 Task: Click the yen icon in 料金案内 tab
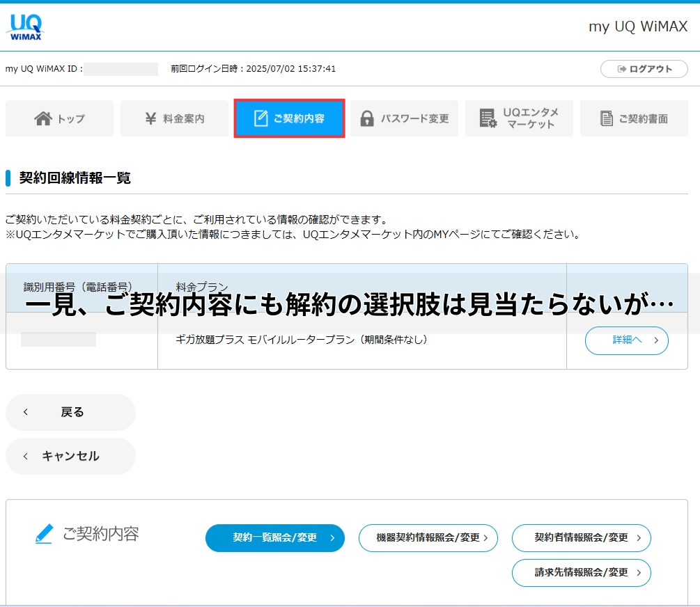click(x=151, y=118)
